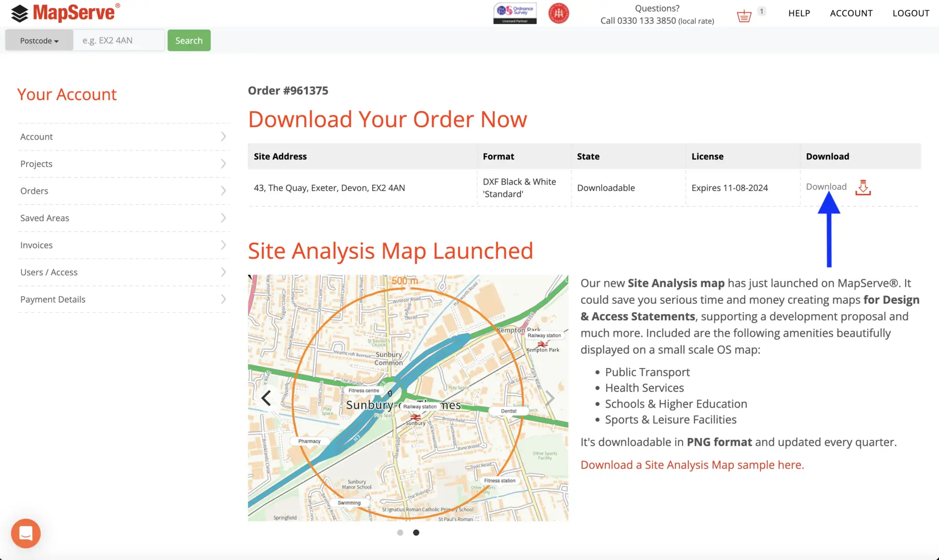Click 'Sports & Leisure Facilities' bullet item

coord(670,420)
